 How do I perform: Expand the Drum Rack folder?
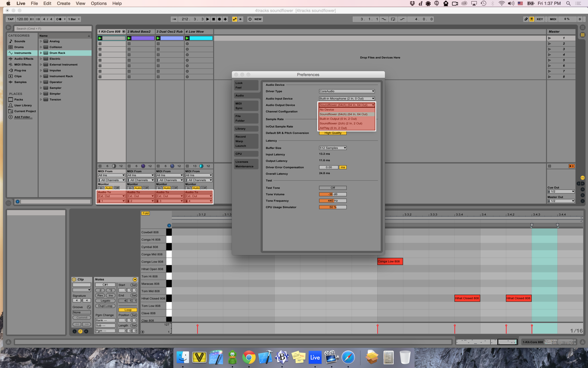41,53
